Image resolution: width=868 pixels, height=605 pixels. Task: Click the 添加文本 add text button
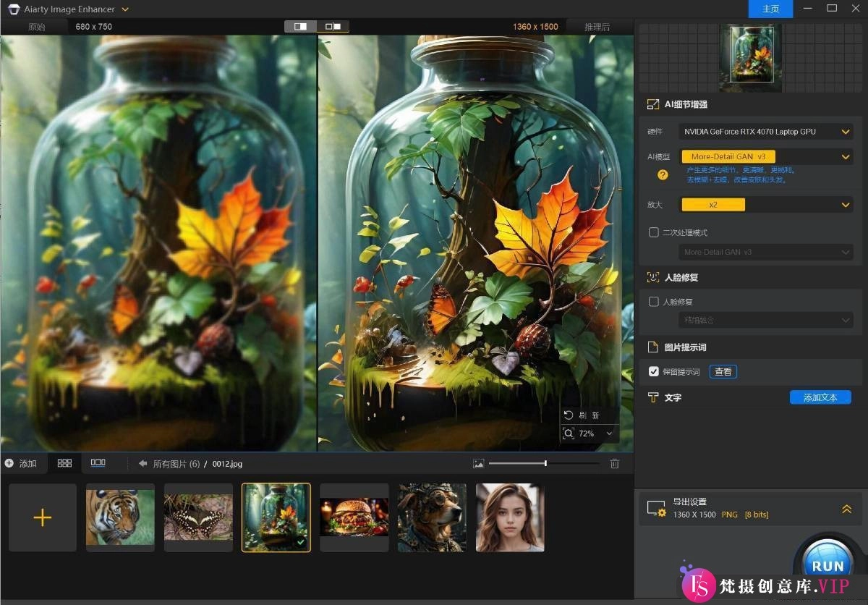(x=820, y=397)
